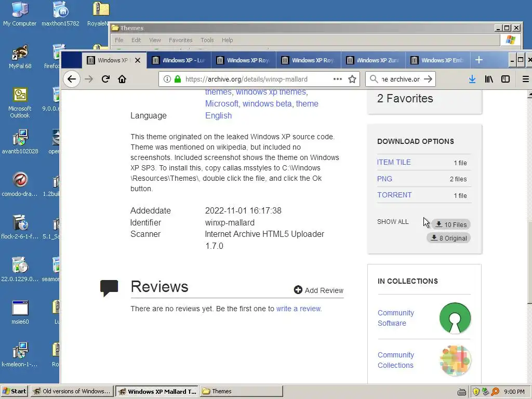532x399 pixels.
Task: Open the ITEM TILE download option
Action: point(394,162)
